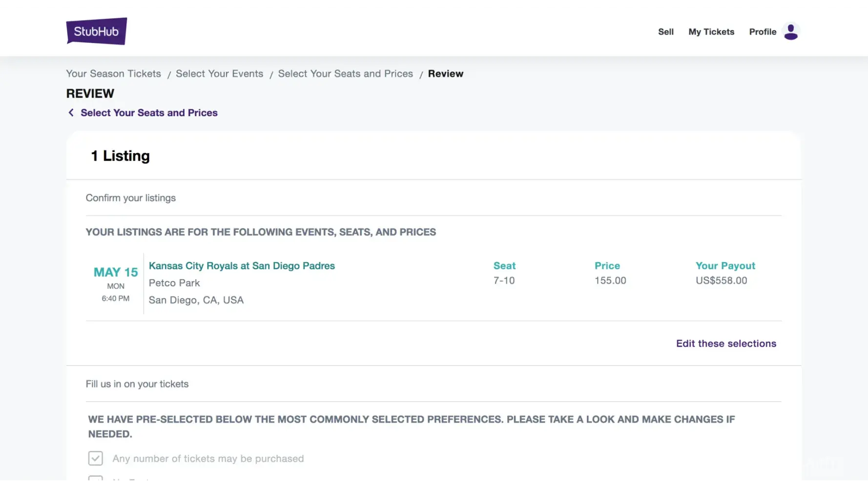Navigate to Your Season Tickets breadcrumb
868x488 pixels.
pos(113,74)
